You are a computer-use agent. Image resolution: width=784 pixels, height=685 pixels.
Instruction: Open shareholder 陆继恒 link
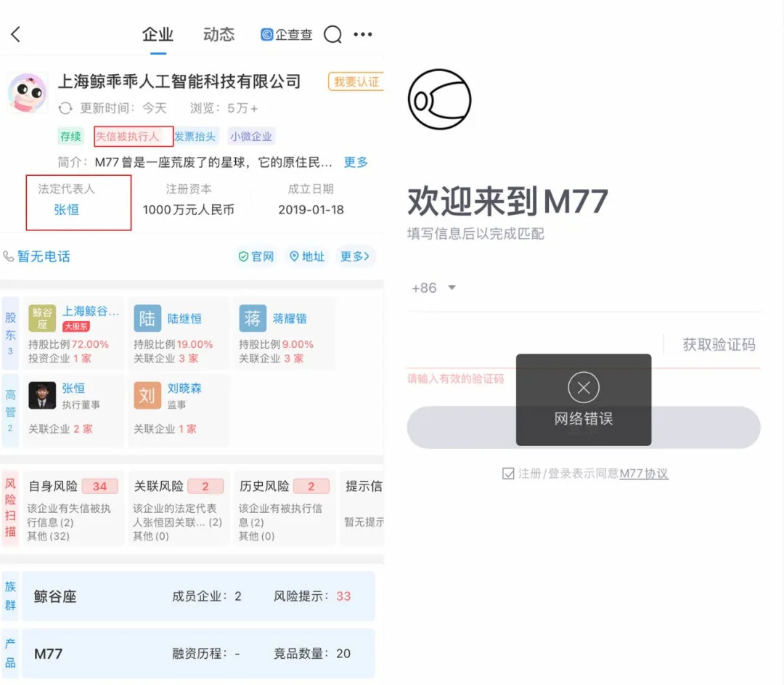pos(184,319)
